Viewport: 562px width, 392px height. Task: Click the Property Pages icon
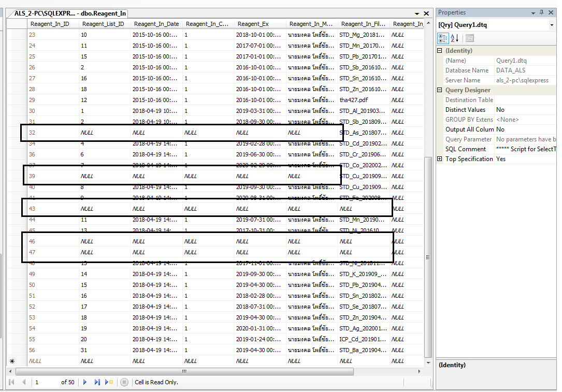pyautogui.click(x=469, y=38)
